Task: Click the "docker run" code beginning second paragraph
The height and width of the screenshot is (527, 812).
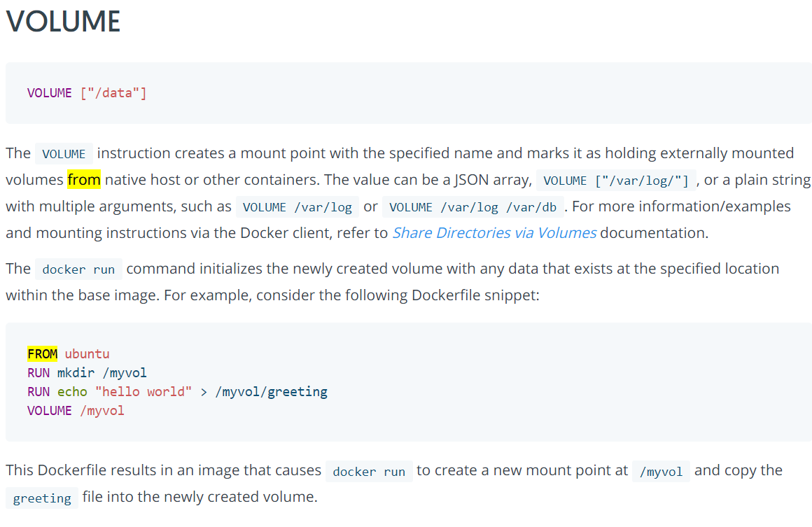Action: pyautogui.click(x=78, y=269)
